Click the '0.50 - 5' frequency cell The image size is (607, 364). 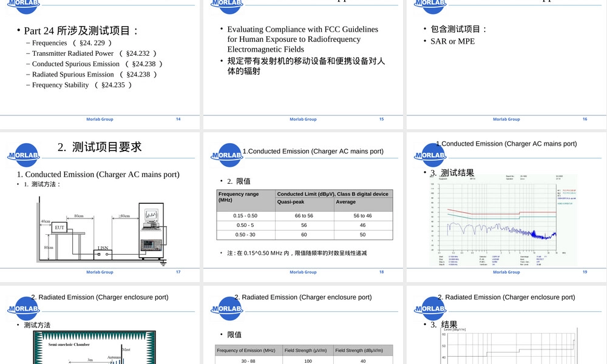[245, 225]
